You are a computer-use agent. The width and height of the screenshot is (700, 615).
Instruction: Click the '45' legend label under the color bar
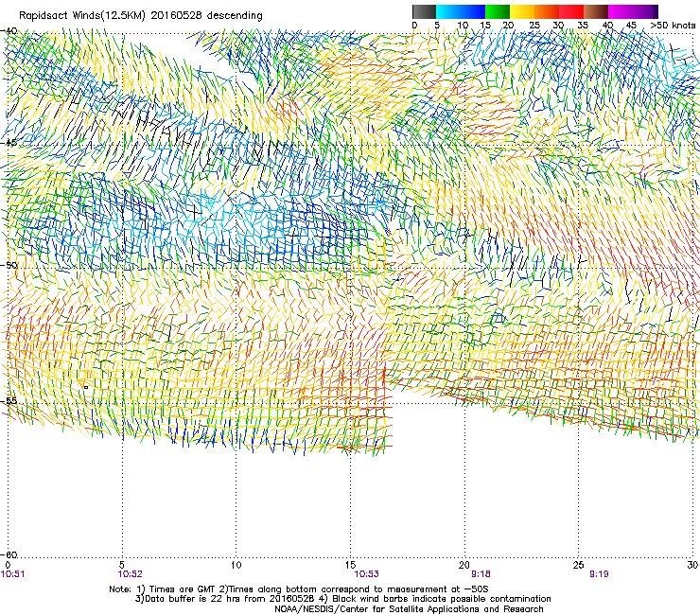pyautogui.click(x=631, y=26)
